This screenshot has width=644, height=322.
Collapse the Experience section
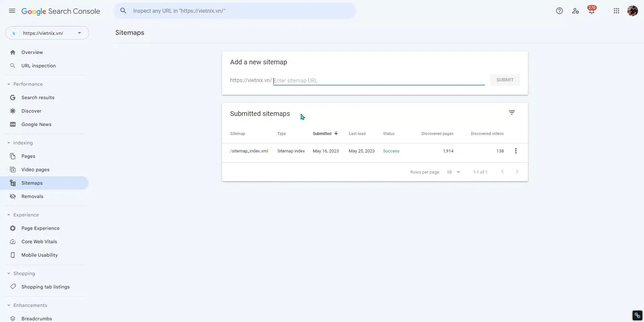pos(9,215)
